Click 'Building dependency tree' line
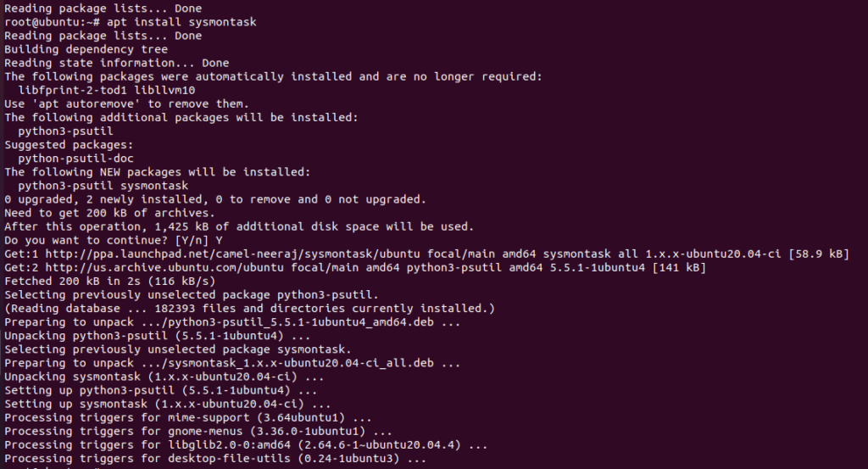Screen dimensions: 868x469 point(86,49)
